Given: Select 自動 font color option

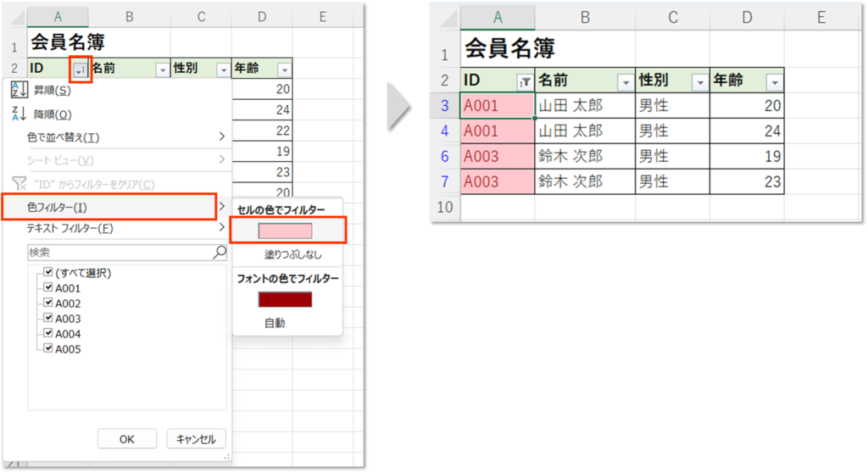Looking at the screenshot, I should 275,323.
